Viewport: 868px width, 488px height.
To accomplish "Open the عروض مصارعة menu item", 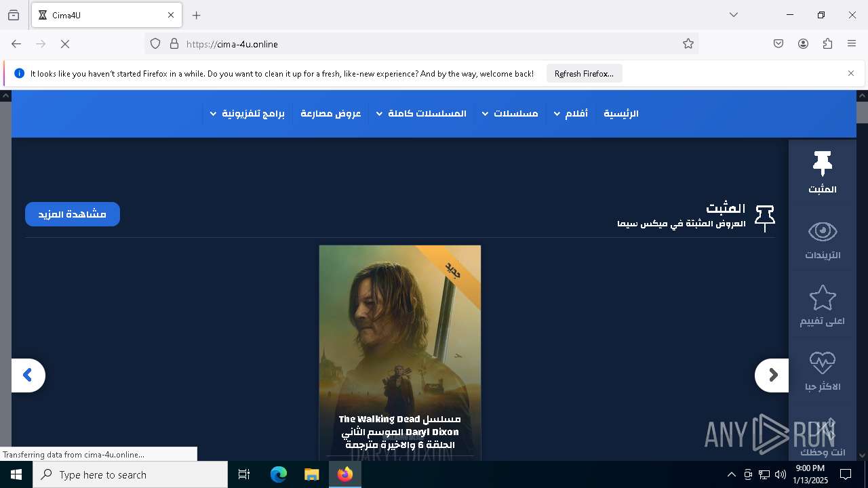I will (331, 113).
